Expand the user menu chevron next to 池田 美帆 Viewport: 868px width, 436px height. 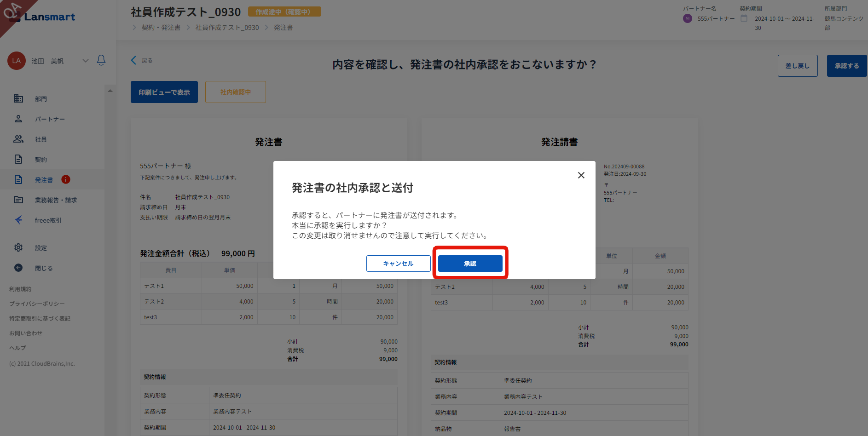[85, 61]
